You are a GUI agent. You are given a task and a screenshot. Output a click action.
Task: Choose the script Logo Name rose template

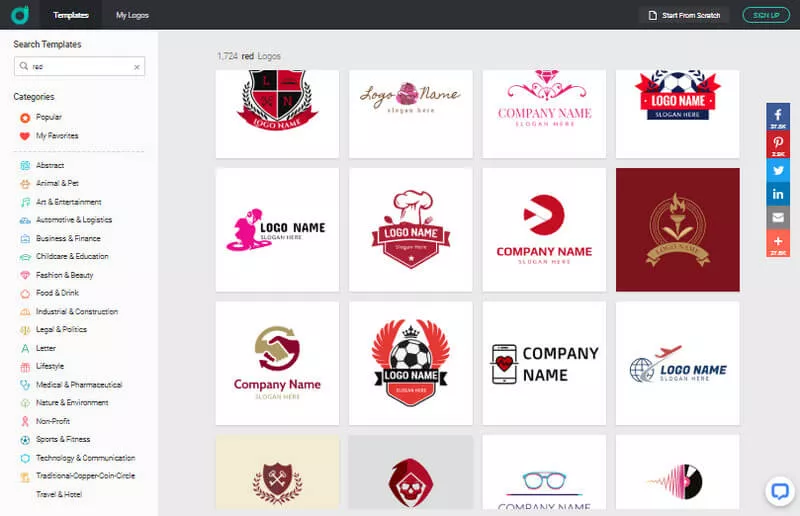pos(411,114)
